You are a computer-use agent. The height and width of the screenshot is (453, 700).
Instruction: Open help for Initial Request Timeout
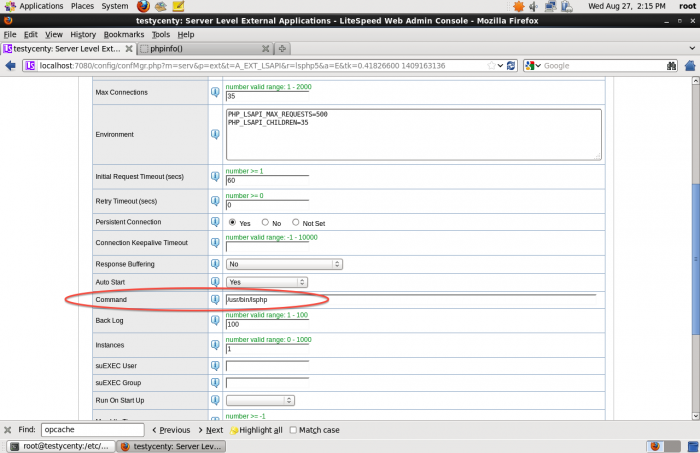215,176
